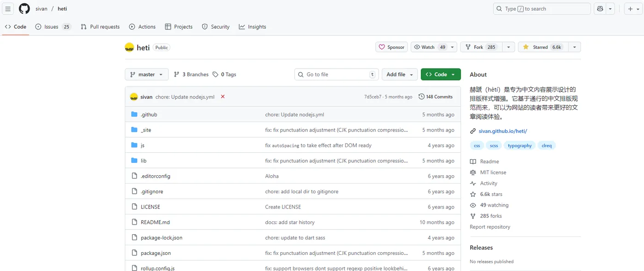Image resolution: width=644 pixels, height=271 pixels.
Task: Toggle the Watch button
Action: [x=430, y=47]
